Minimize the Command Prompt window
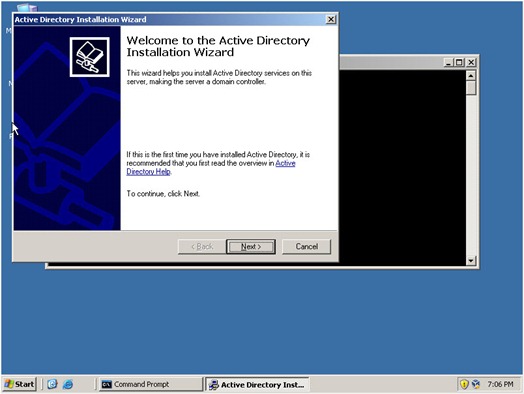The image size is (524, 394). 449,62
